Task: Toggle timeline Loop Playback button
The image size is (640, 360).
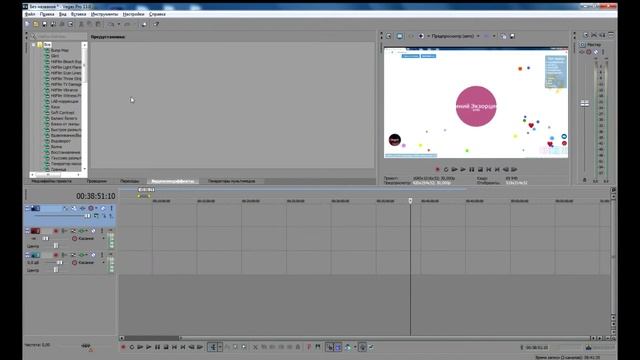Action: point(132,347)
